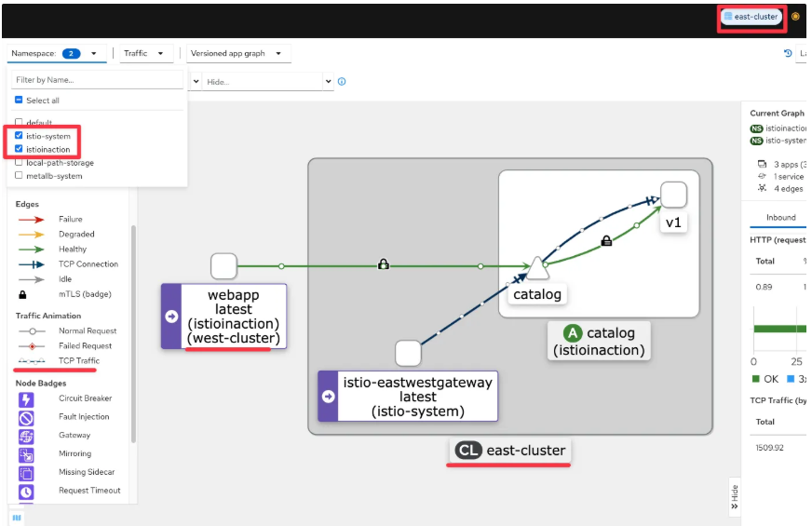This screenshot has height=526, width=812.
Task: Click arrow icon on istio-eastwestgateway label
Action: point(329,397)
